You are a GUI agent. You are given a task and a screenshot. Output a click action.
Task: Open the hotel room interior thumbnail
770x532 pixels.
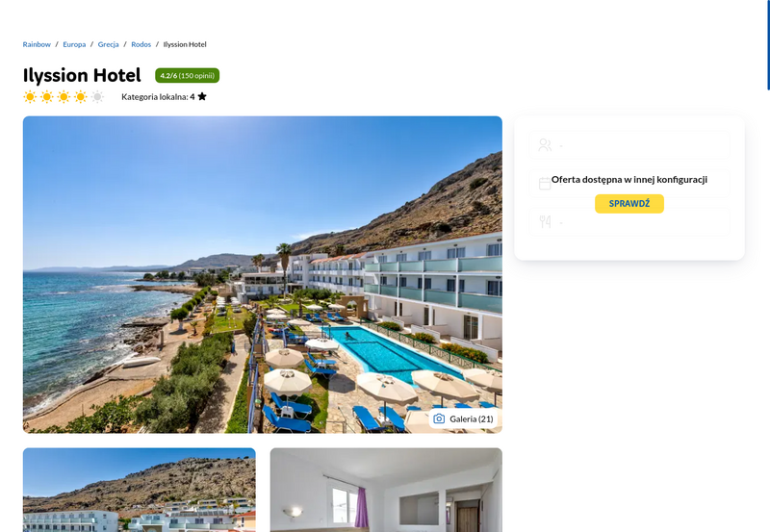(x=386, y=490)
